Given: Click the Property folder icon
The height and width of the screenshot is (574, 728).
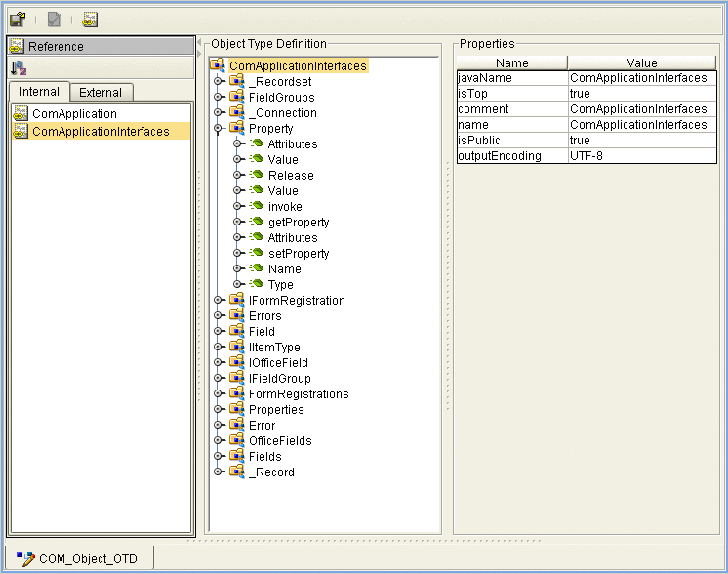Looking at the screenshot, I should (x=237, y=128).
